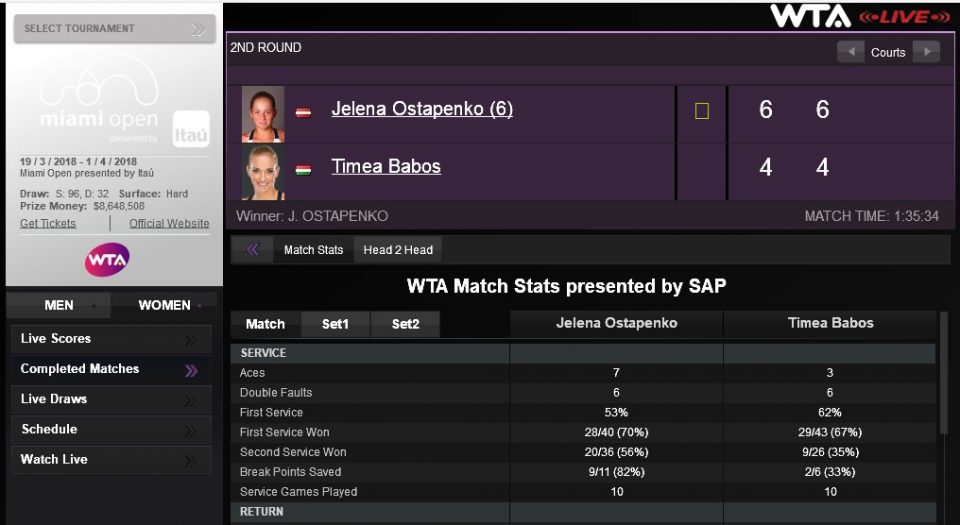Click Timea Babos's player photo
Image resolution: width=960 pixels, height=525 pixels.
[x=263, y=171]
